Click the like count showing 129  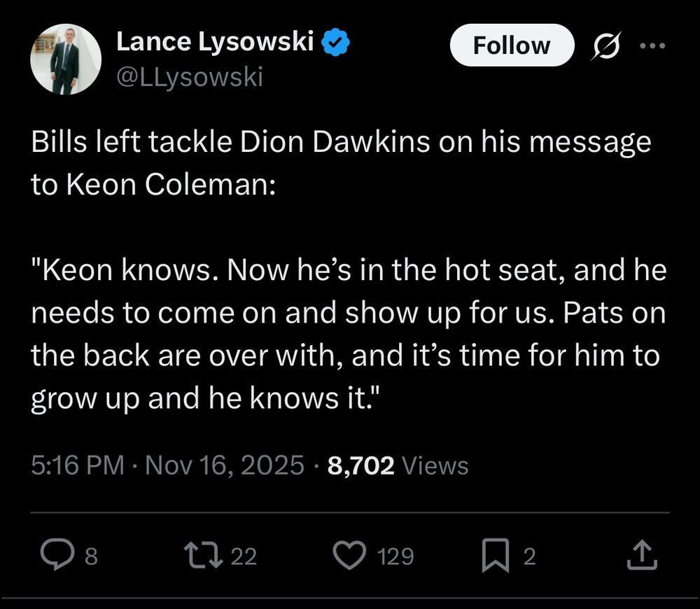coord(395,556)
